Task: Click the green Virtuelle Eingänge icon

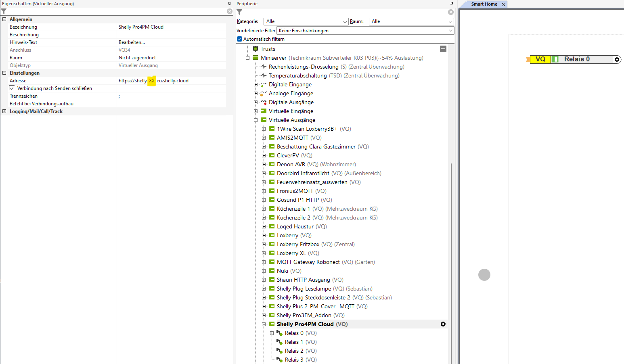Action: (264, 111)
